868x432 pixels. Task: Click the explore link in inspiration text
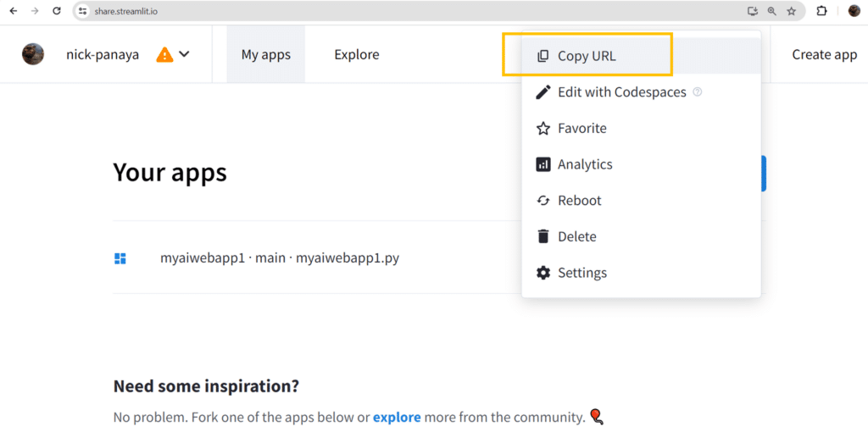coord(397,417)
